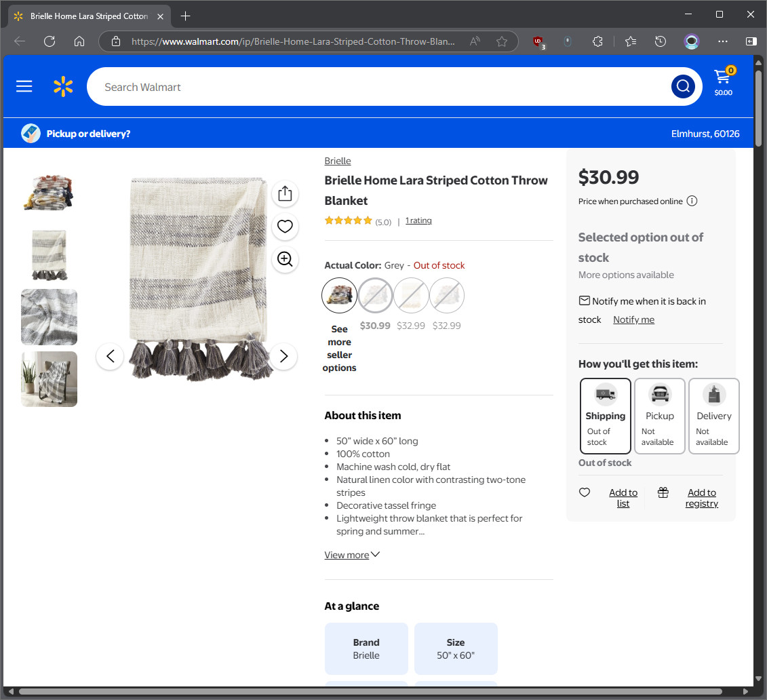Select blanket on chair room thumbnail

49,379
